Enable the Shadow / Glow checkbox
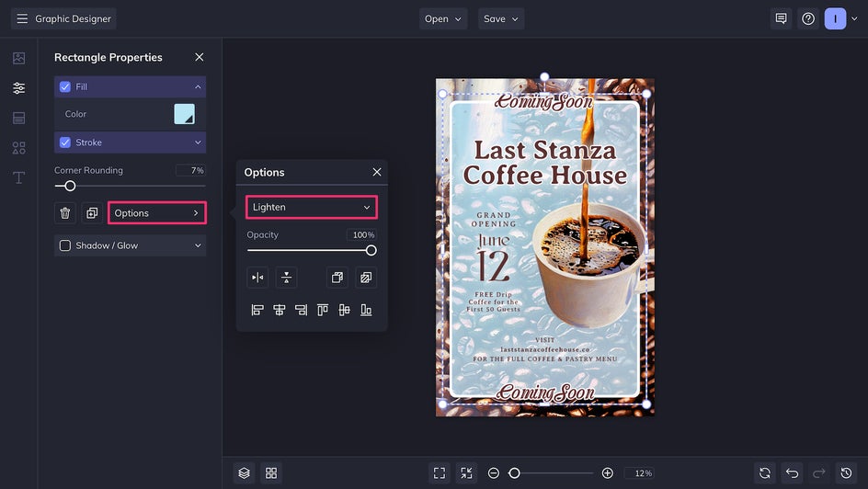 pos(64,245)
